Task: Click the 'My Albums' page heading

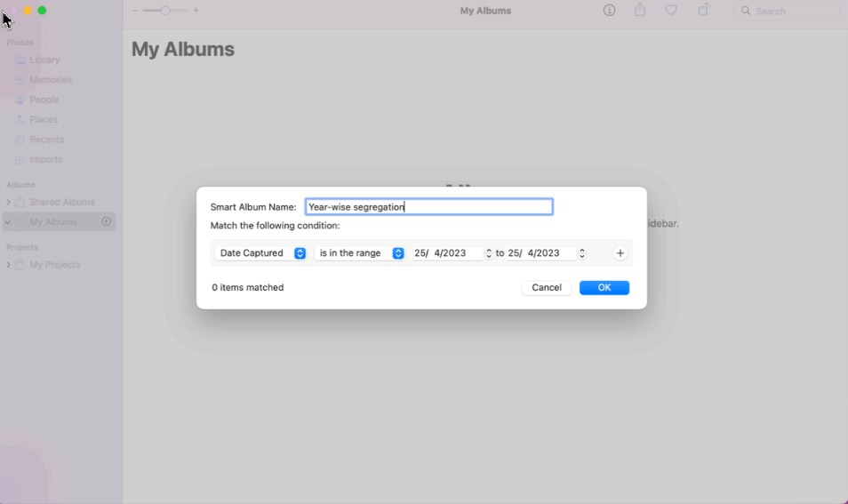Action: tap(183, 49)
